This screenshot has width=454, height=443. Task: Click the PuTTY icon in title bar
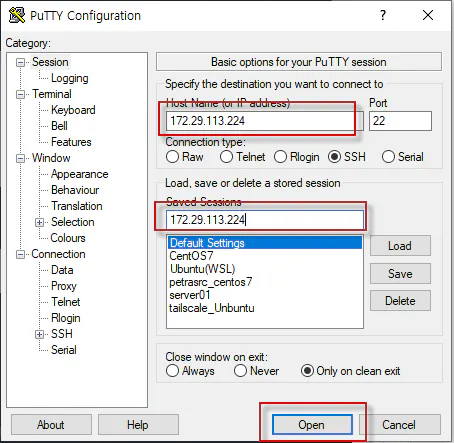click(17, 15)
